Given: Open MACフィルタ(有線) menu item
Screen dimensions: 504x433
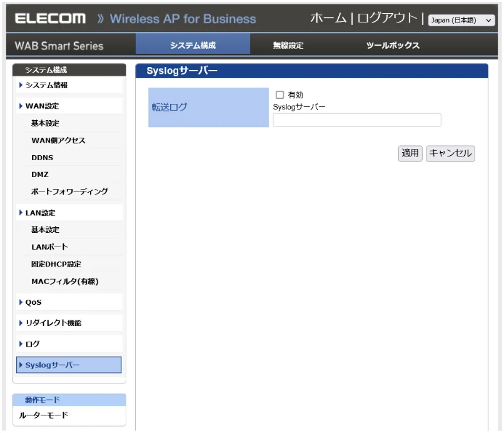Looking at the screenshot, I should click(x=64, y=282).
